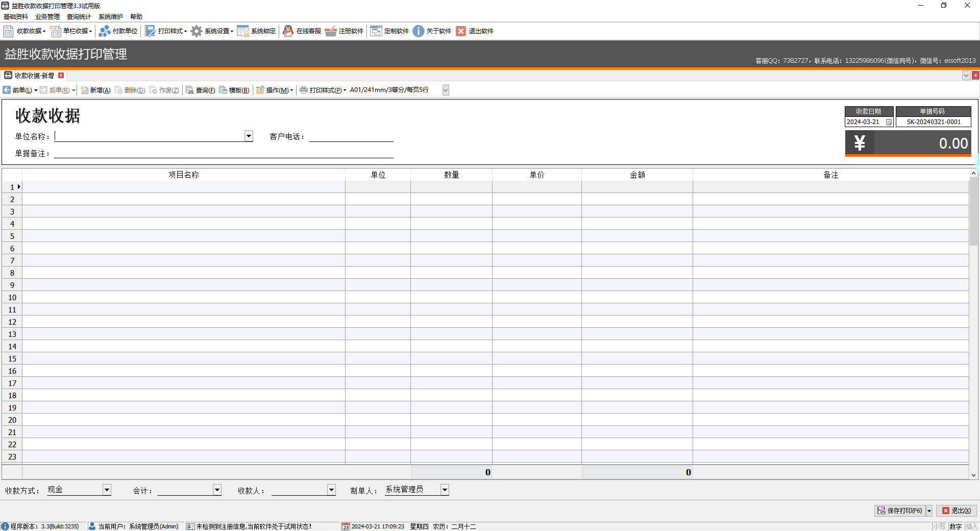Open the calendar picker for 收款日期

click(889, 122)
